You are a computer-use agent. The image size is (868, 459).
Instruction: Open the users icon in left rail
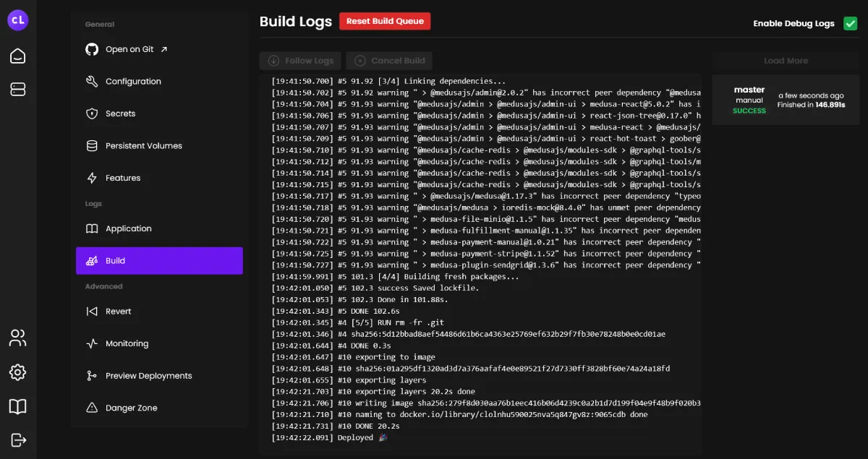18,338
